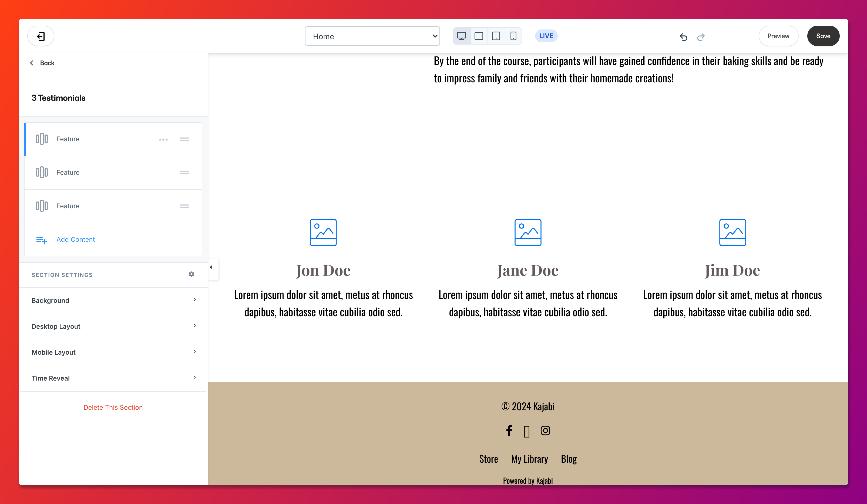The height and width of the screenshot is (504, 867).
Task: Click Jon Doe's lorem ipsum text
Action: pyautogui.click(x=323, y=303)
